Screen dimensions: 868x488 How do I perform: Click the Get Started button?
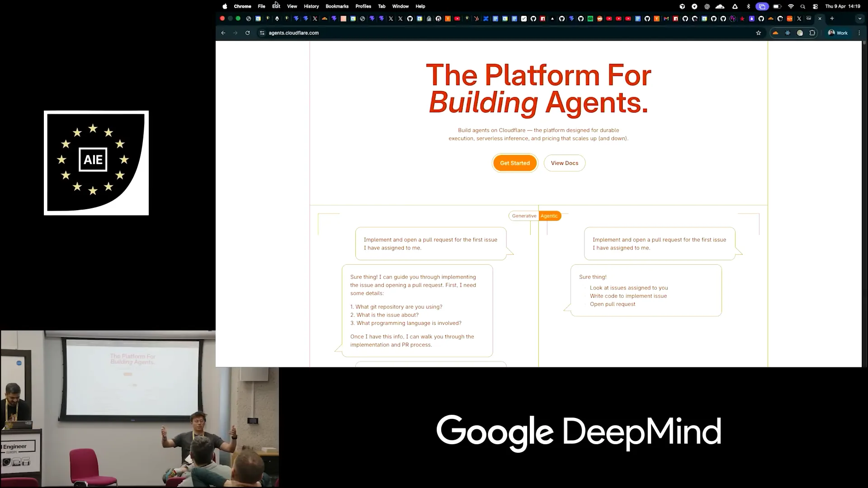515,163
